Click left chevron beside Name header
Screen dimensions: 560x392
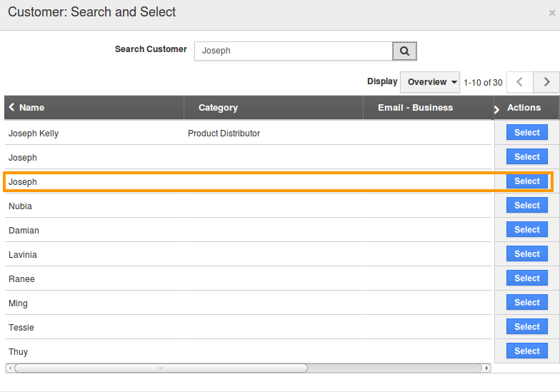[11, 107]
